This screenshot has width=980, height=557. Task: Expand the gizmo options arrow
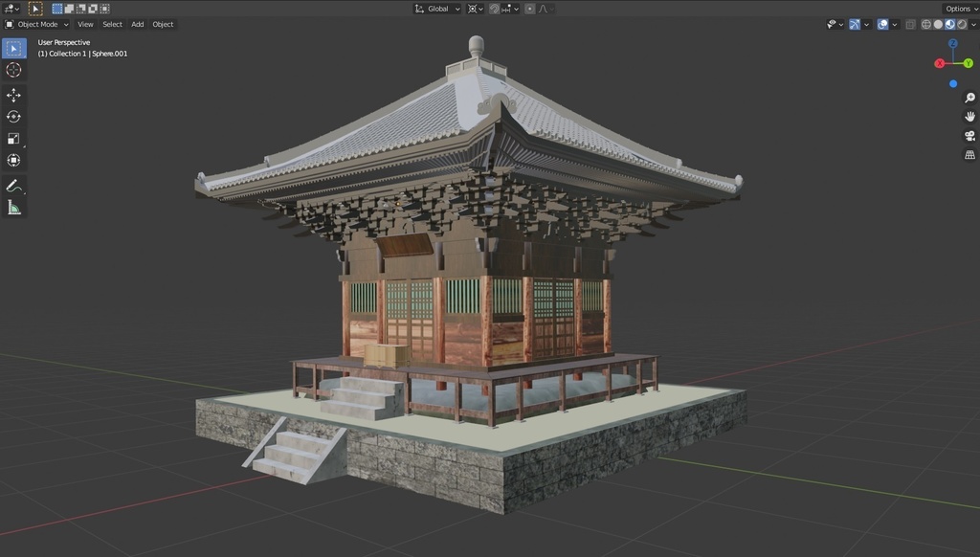[866, 24]
